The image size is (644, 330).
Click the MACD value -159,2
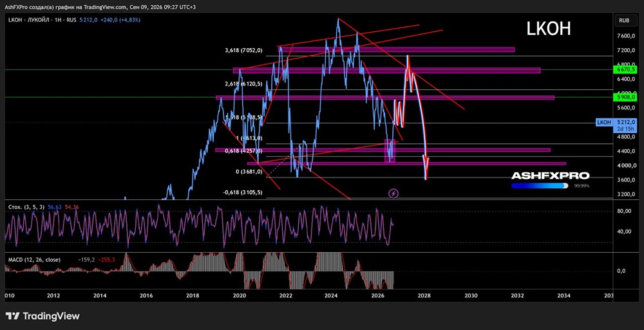point(87,260)
